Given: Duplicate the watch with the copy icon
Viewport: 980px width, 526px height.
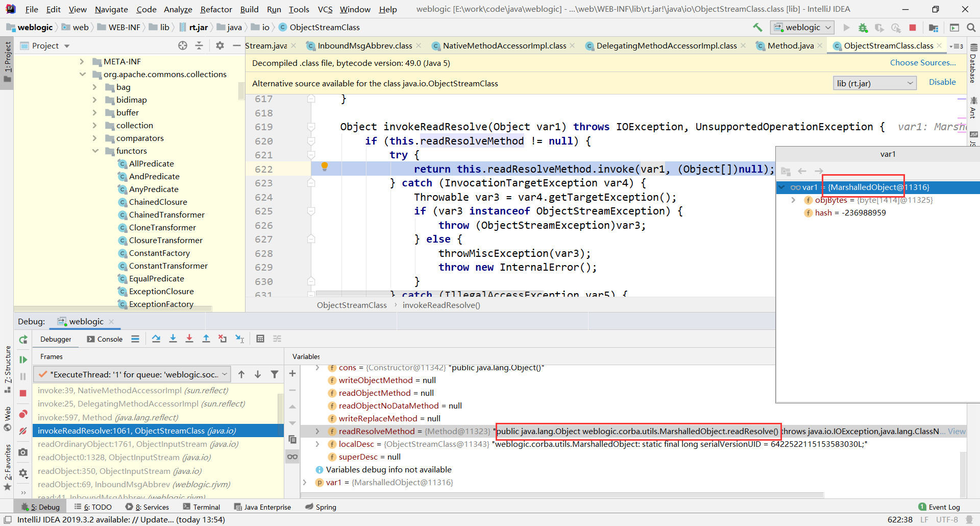Looking at the screenshot, I should point(292,439).
